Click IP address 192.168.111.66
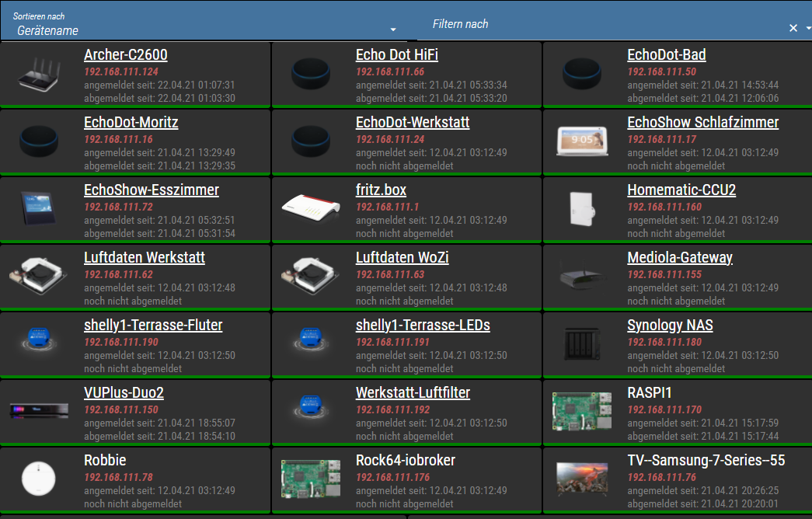This screenshot has width=812, height=519. [x=390, y=72]
